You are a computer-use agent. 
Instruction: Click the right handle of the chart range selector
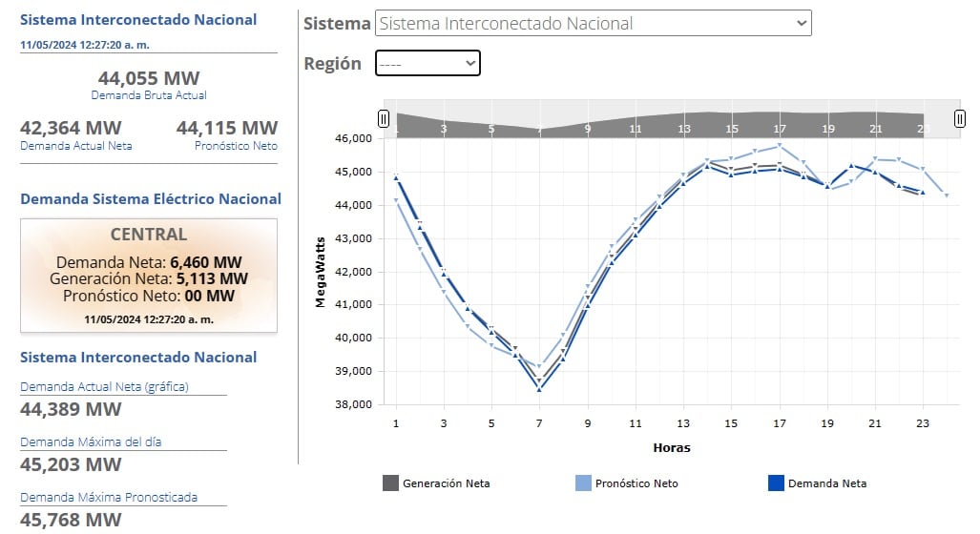(960, 119)
